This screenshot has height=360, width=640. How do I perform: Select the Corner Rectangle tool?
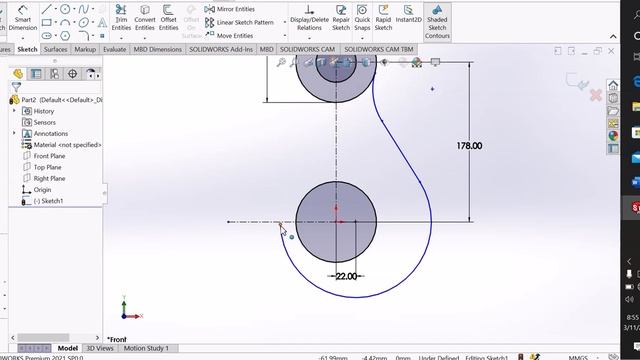(x=47, y=22)
